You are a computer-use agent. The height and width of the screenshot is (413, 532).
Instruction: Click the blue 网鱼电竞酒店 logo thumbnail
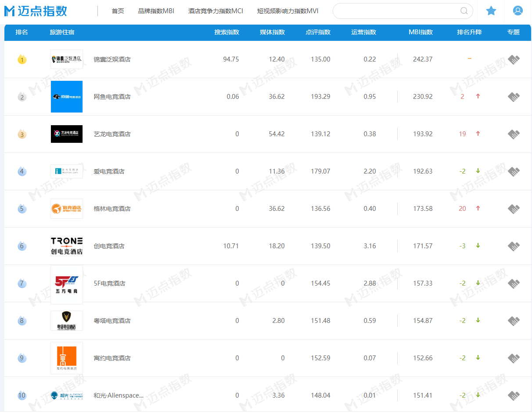(x=67, y=97)
